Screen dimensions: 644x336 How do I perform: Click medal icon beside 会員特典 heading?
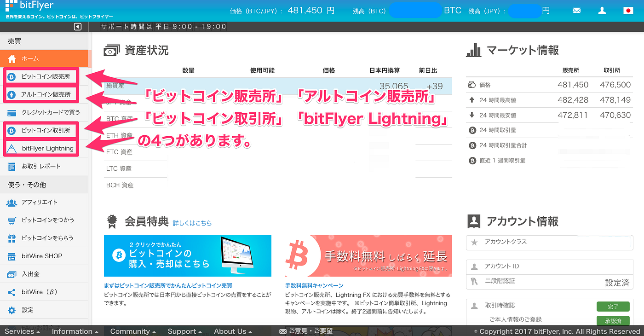click(x=112, y=222)
